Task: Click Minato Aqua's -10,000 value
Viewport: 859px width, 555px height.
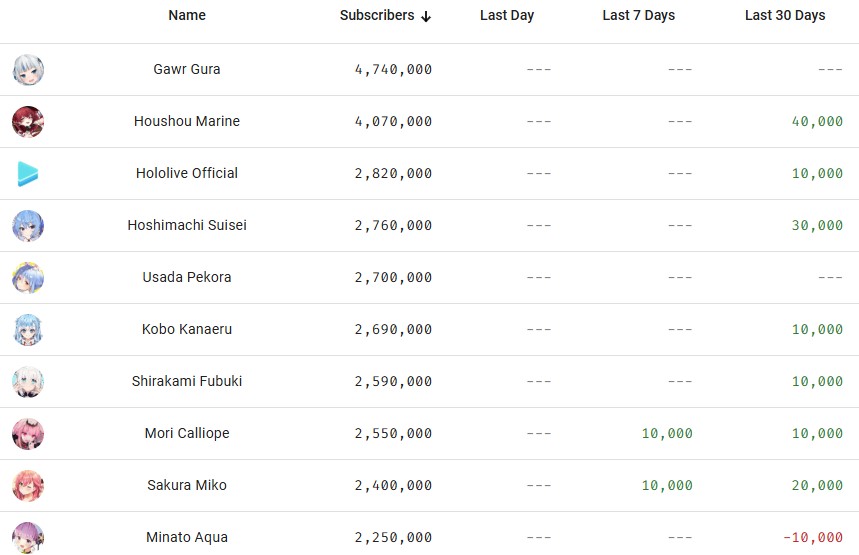Action: [x=813, y=538]
